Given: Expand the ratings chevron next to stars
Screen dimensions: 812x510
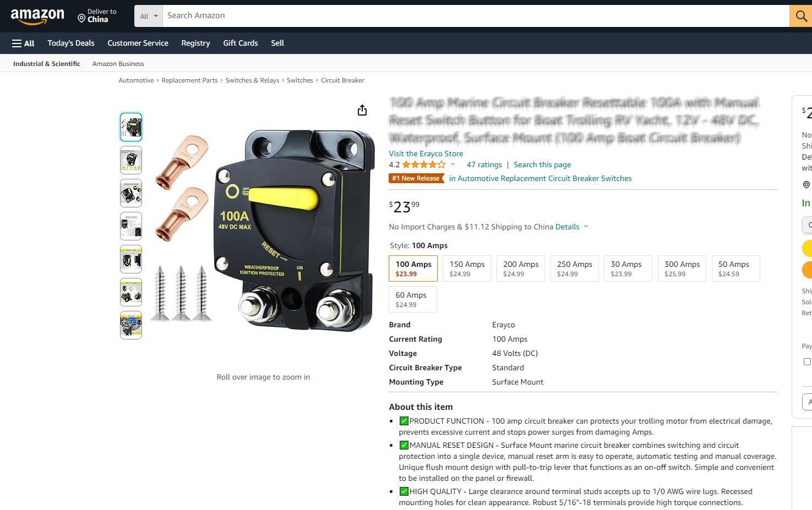Looking at the screenshot, I should tap(453, 164).
